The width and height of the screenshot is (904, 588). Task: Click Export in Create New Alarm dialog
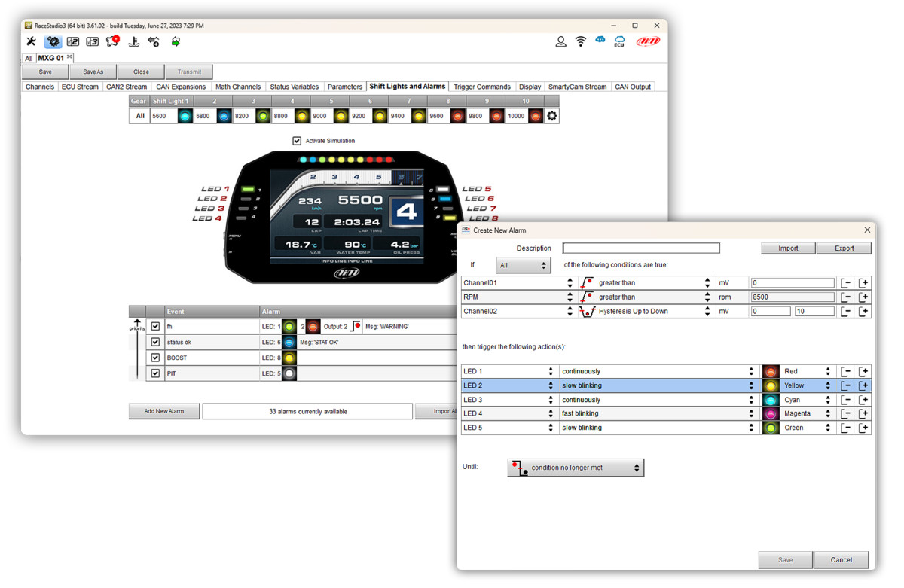[844, 248]
